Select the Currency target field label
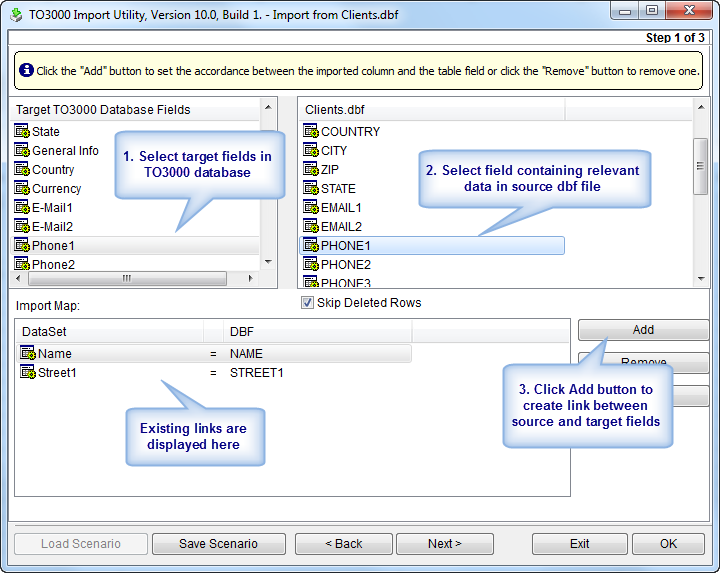The width and height of the screenshot is (720, 573). coord(56,189)
